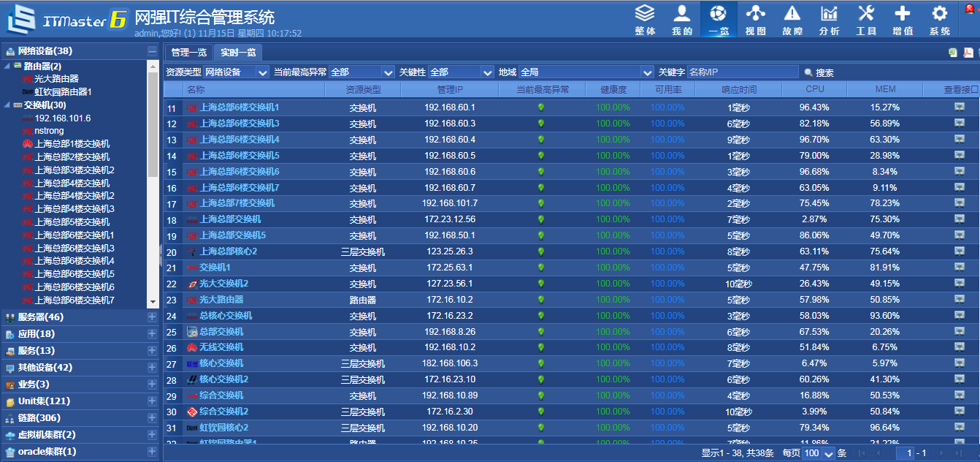Image resolution: width=980 pixels, height=462 pixels.
Task: Switch to the 管理一览 tab
Action: 189,52
